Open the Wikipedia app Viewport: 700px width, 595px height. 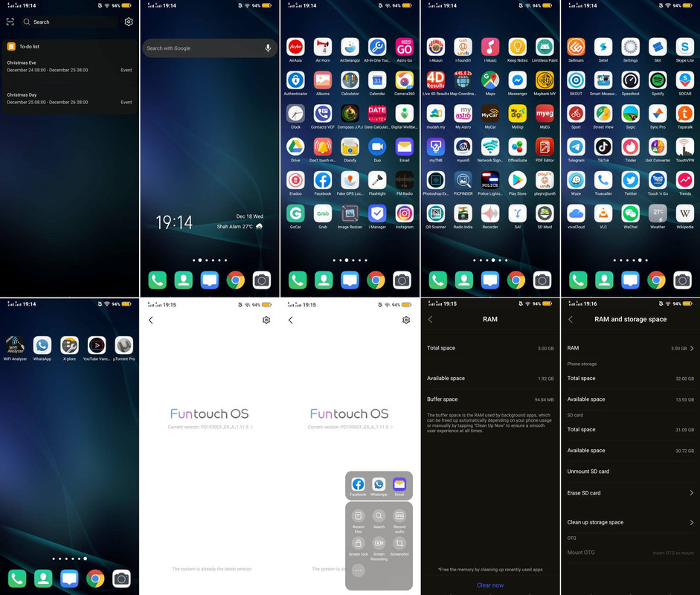pos(685,213)
